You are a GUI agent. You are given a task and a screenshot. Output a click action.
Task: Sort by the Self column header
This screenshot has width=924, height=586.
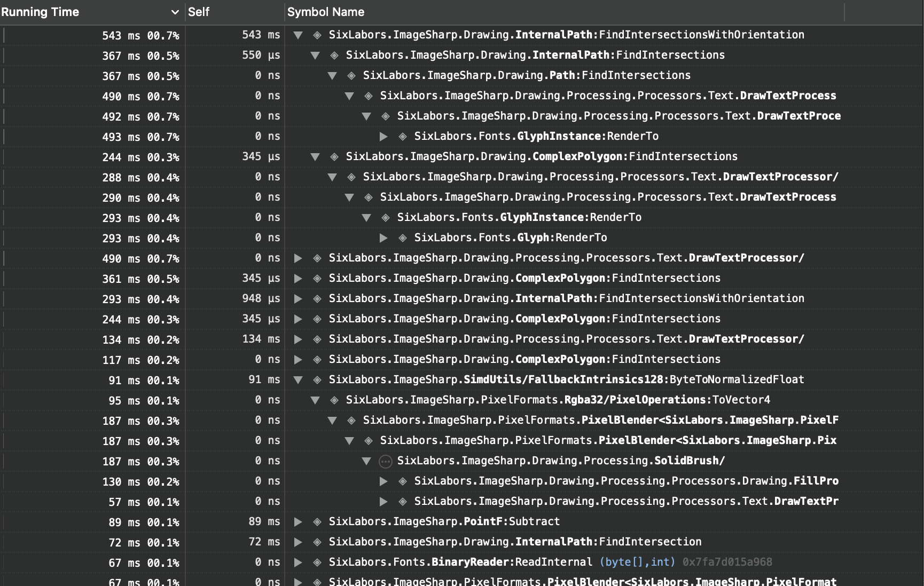click(x=199, y=12)
